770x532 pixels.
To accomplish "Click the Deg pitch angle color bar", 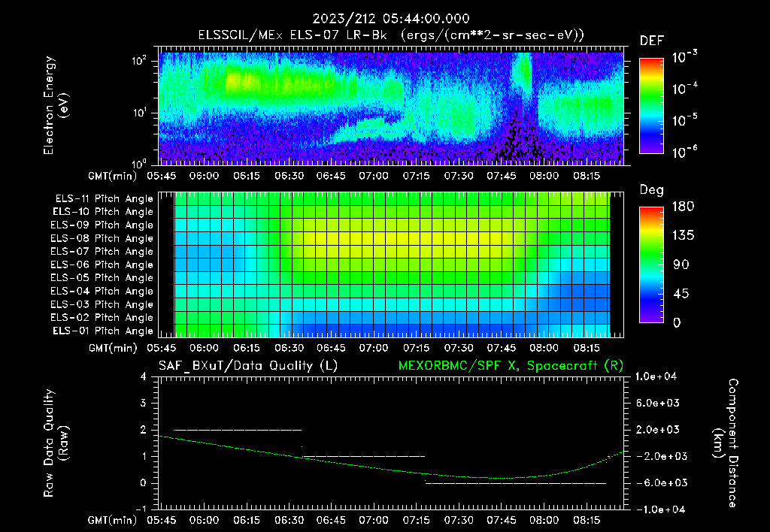I will (x=651, y=264).
